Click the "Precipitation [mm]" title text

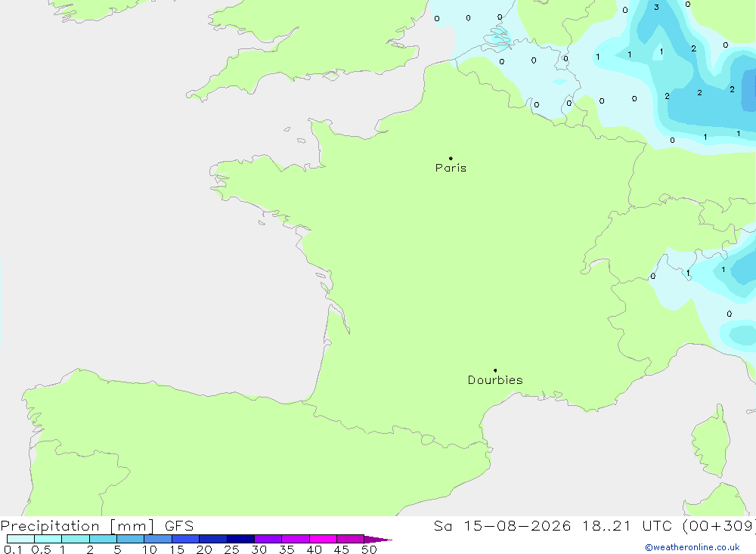78,525
